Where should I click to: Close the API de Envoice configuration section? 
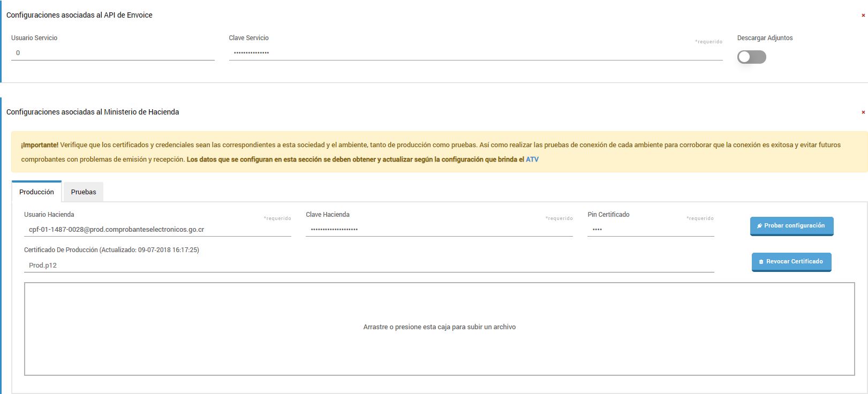click(x=863, y=16)
